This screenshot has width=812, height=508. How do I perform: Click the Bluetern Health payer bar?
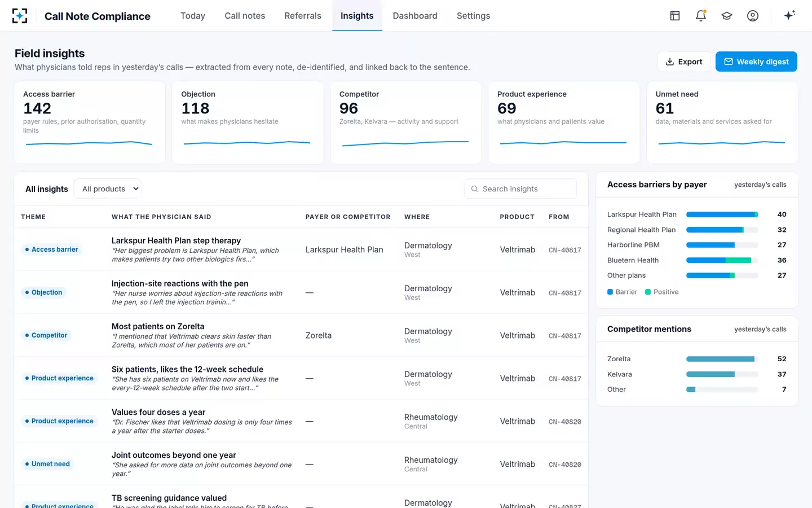pos(722,260)
